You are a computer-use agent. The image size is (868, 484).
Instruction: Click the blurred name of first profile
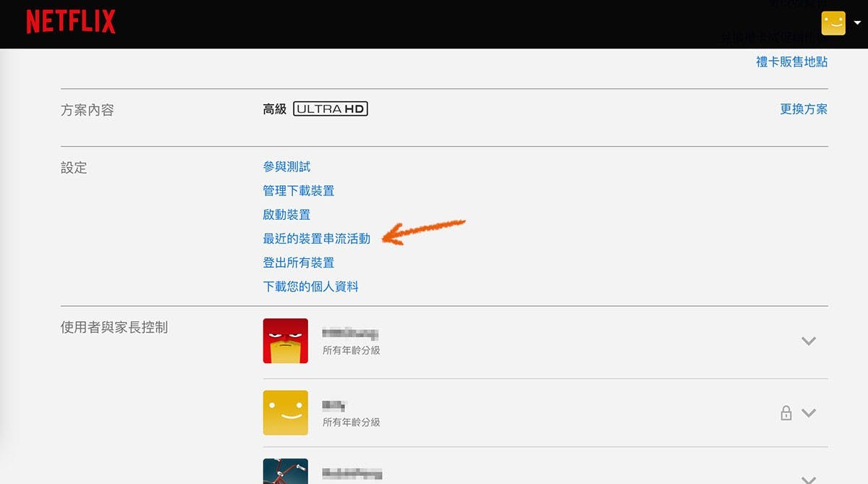click(x=351, y=334)
